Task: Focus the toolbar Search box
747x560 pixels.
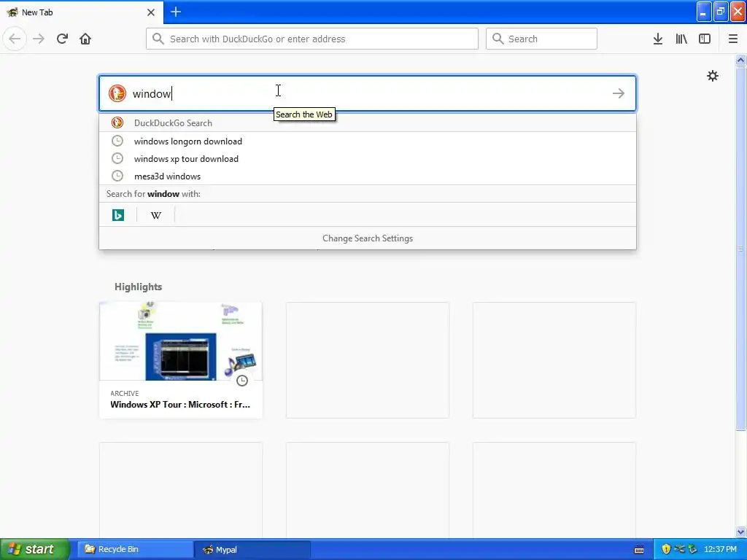Action: pos(541,39)
